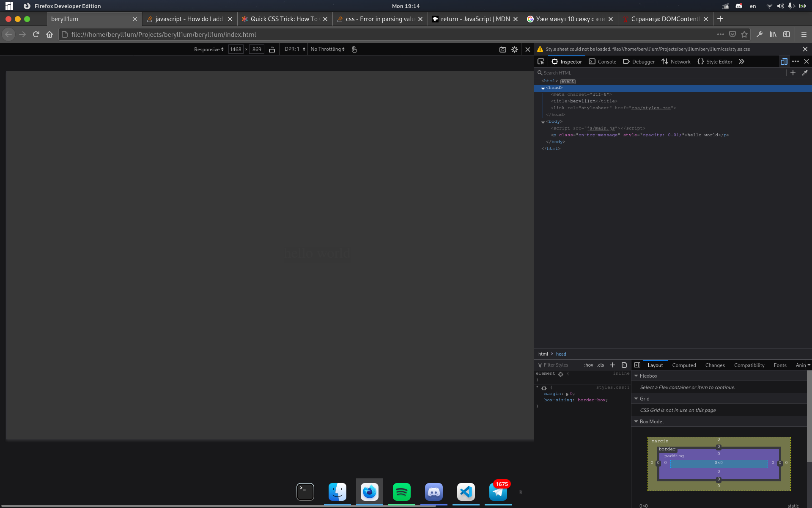Toggle print media simulation

tap(624, 365)
